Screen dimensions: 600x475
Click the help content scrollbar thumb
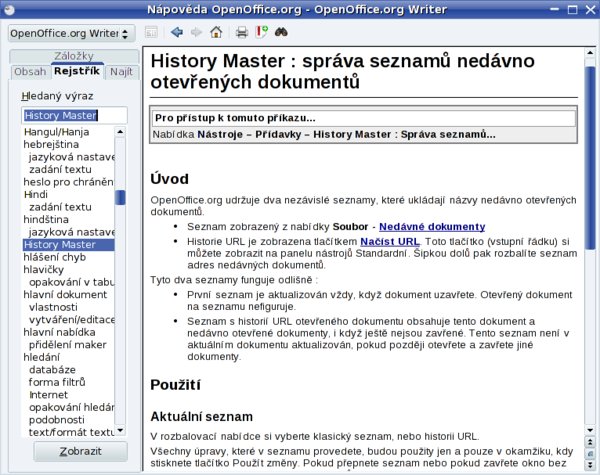click(590, 158)
